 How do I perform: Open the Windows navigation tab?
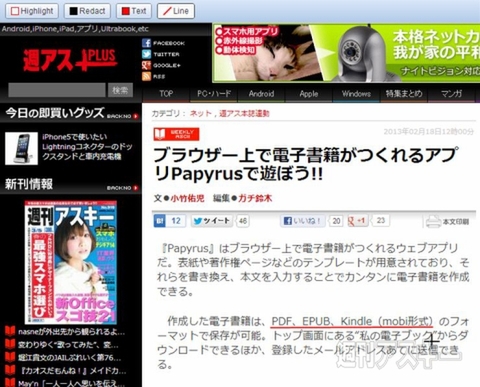(356, 94)
